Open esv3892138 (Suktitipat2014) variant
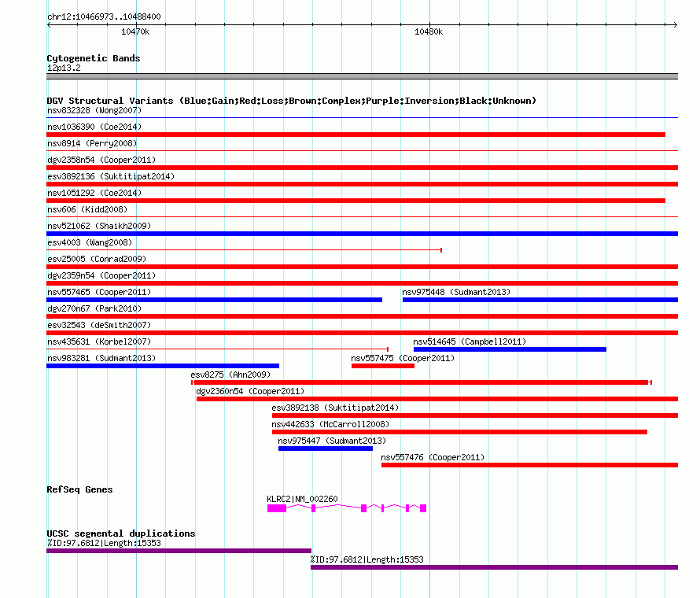This screenshot has height=598, width=700. (475, 415)
